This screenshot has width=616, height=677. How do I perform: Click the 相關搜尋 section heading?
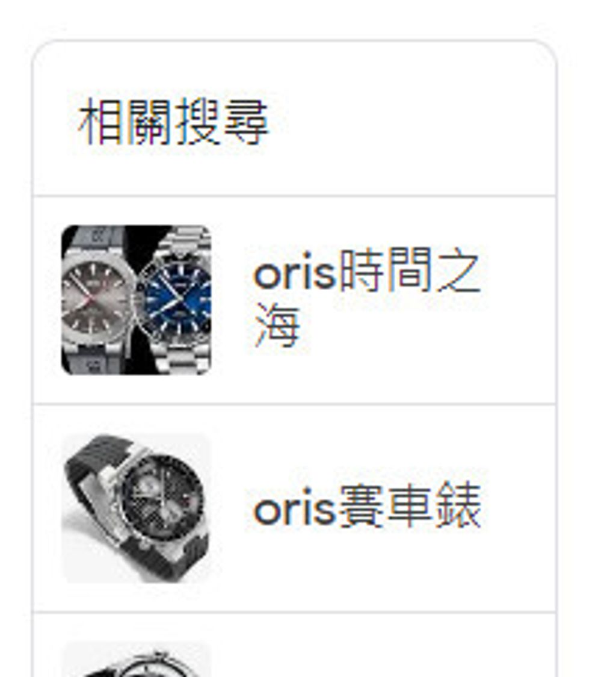[173, 121]
